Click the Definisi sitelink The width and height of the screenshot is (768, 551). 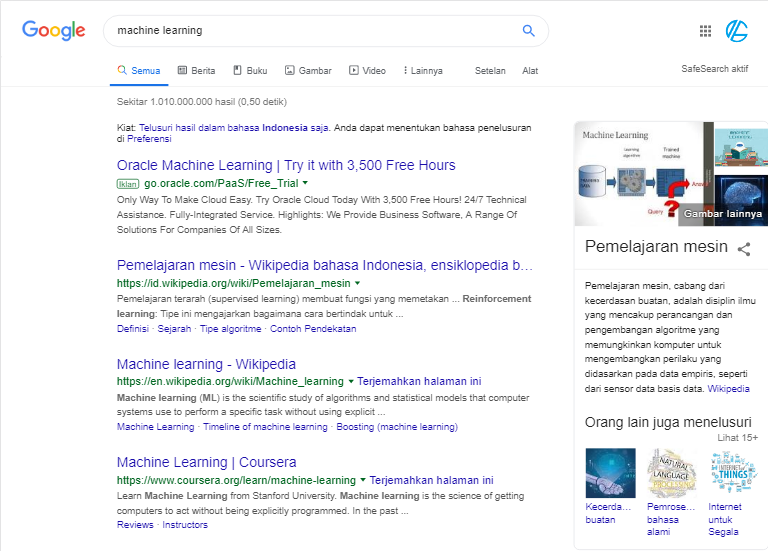[x=133, y=329]
